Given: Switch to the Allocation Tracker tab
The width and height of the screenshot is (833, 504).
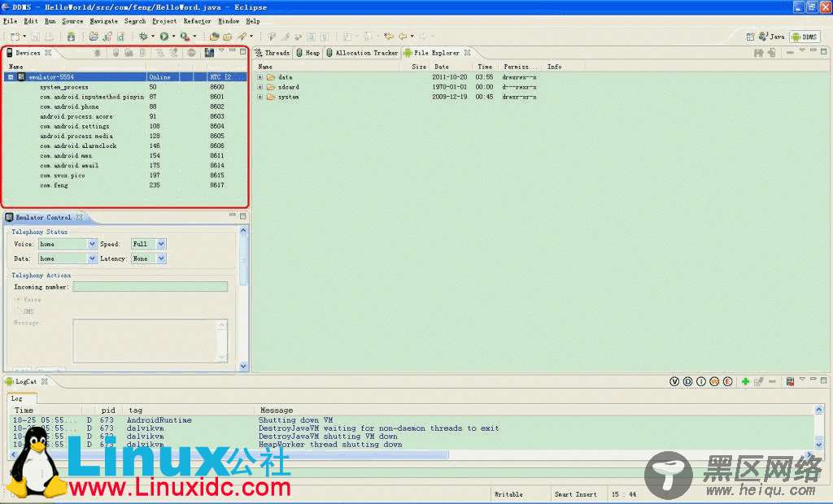Looking at the screenshot, I should [362, 53].
